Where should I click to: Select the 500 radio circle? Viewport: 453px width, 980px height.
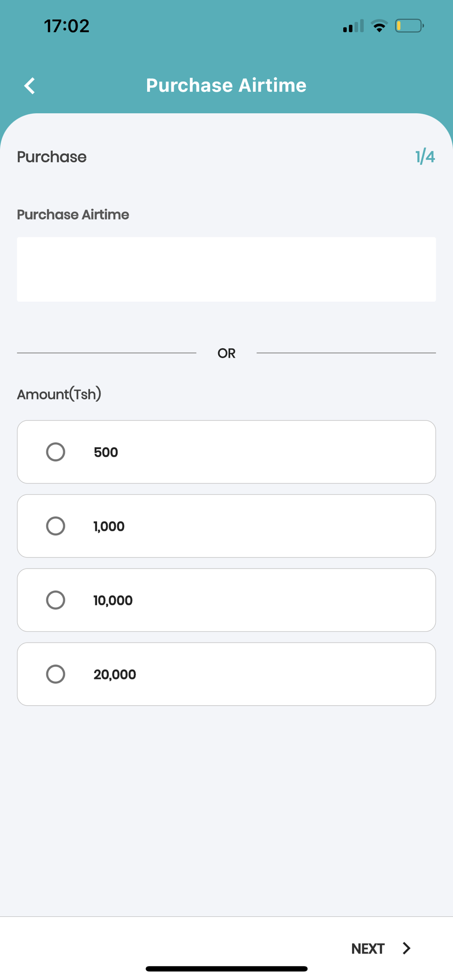point(55,452)
